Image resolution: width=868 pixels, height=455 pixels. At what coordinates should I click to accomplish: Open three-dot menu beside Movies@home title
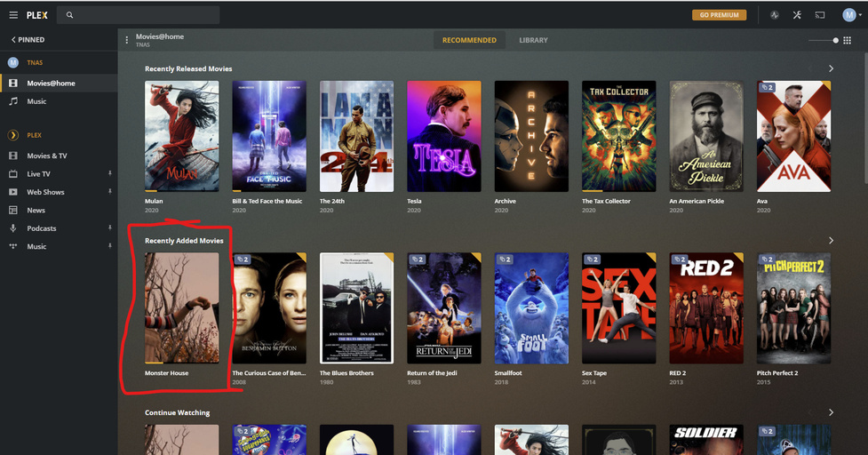[x=127, y=40]
